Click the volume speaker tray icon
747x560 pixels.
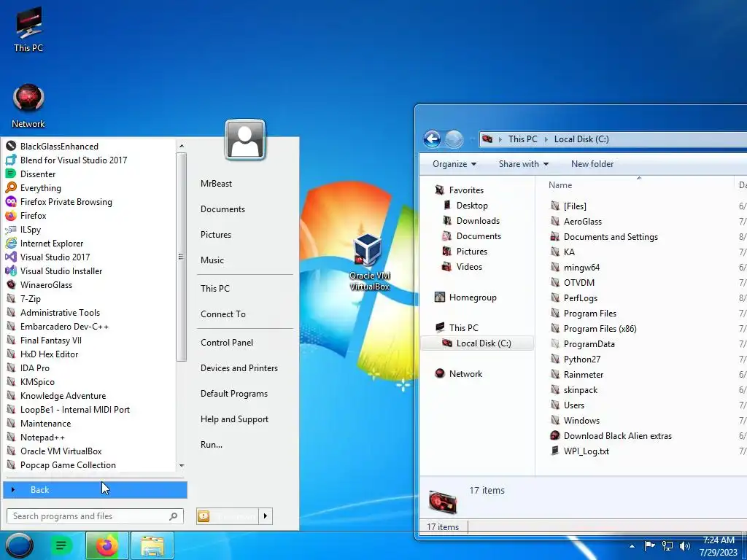(x=684, y=545)
